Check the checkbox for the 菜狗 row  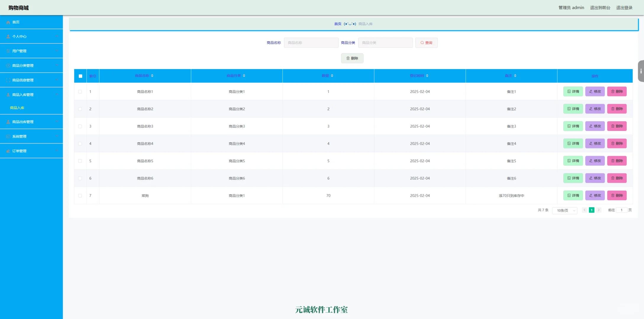80,196
